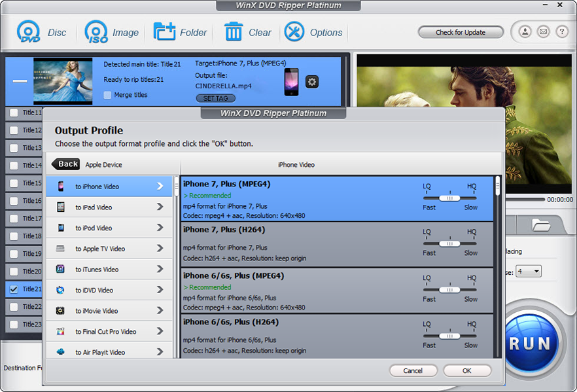Open output settings gear icon
Screen dimensions: 577x392
312,82
